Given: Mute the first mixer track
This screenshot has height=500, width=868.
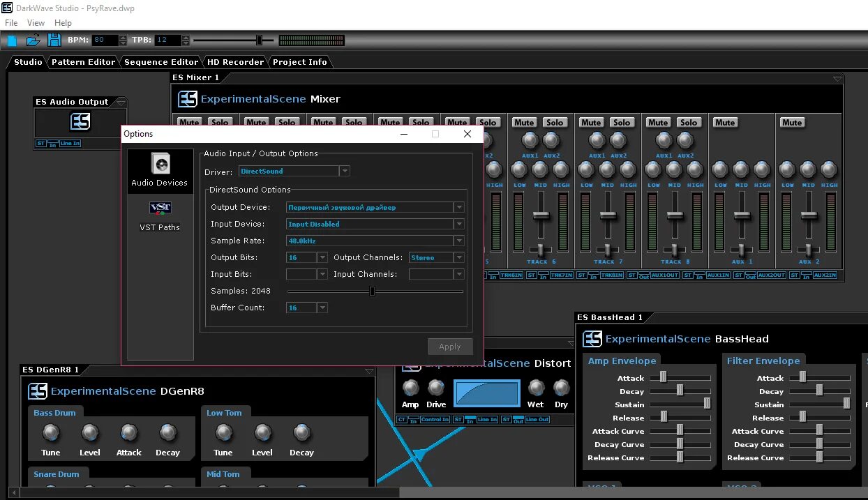Looking at the screenshot, I should click(x=188, y=122).
